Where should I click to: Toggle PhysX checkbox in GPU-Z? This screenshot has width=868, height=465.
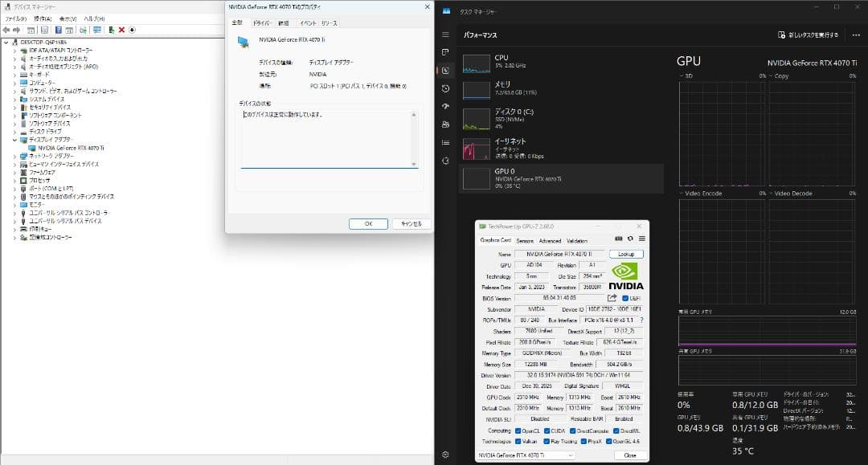click(x=583, y=441)
